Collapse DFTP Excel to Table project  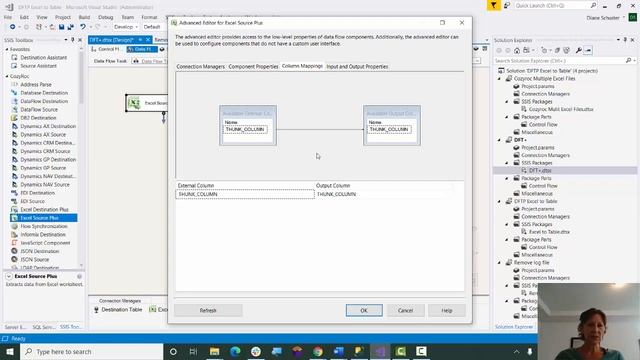pyautogui.click(x=500, y=201)
